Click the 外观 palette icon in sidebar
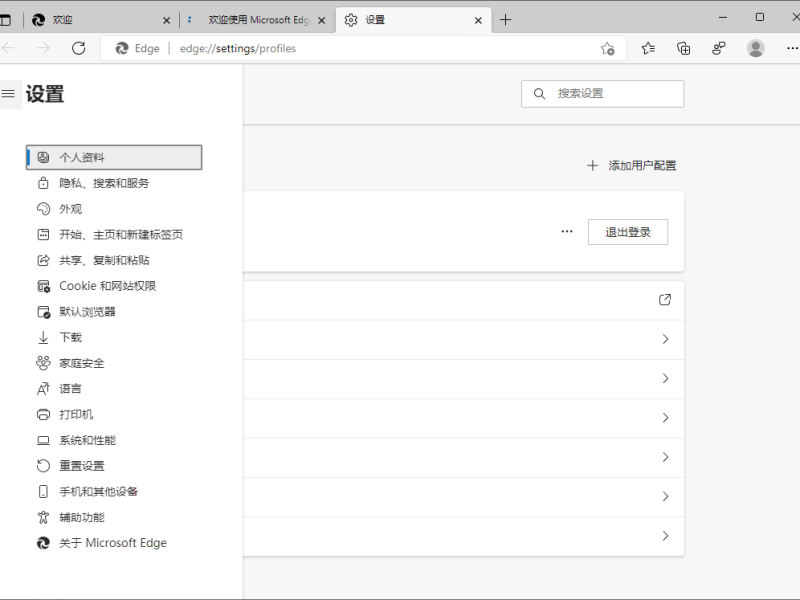The height and width of the screenshot is (600, 800). point(43,209)
